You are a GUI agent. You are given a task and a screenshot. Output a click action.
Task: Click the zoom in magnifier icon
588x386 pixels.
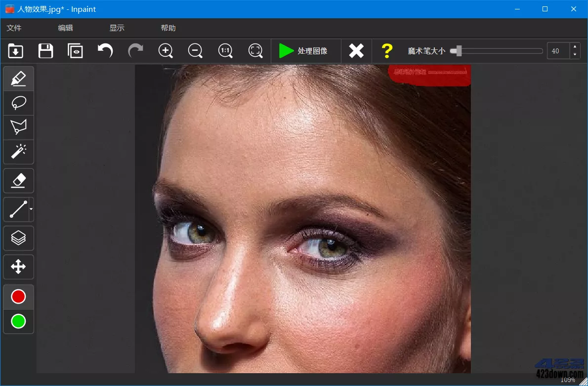click(166, 51)
